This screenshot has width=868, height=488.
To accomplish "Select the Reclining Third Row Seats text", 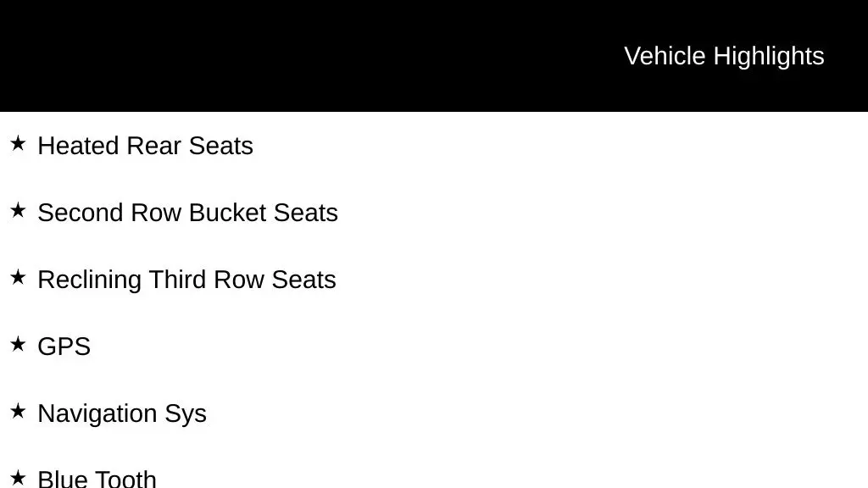I will (186, 280).
